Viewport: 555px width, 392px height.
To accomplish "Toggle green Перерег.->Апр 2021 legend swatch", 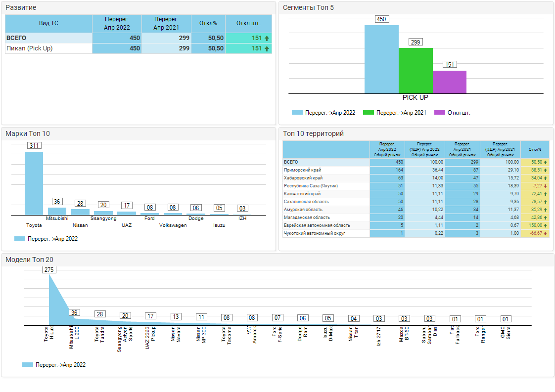I will point(368,113).
